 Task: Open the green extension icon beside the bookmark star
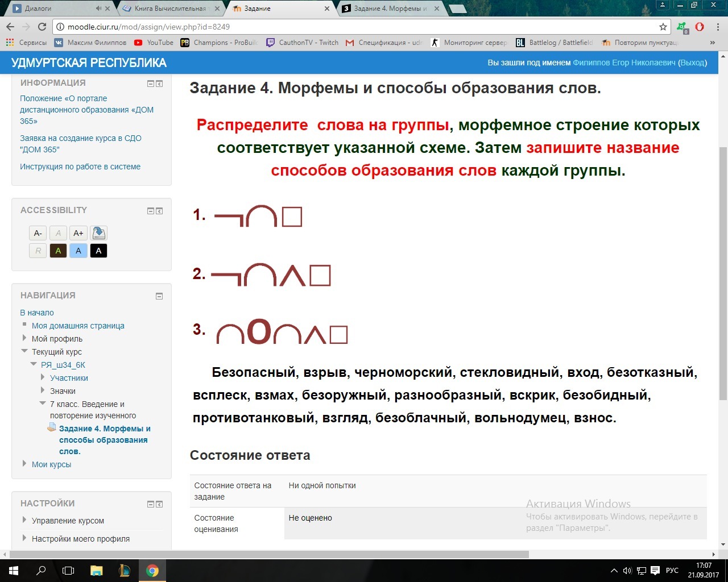682,27
